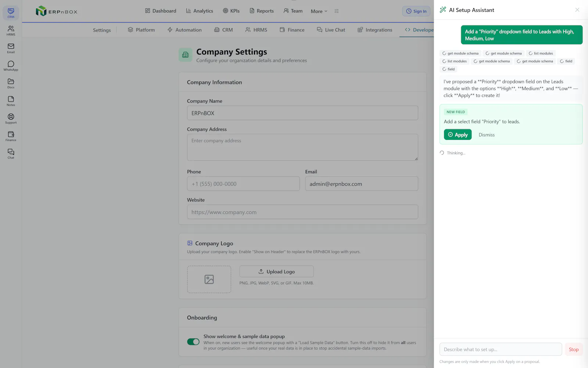This screenshot has height=368, width=588.
Task: Click the Company Logo section icon
Action: point(190,243)
